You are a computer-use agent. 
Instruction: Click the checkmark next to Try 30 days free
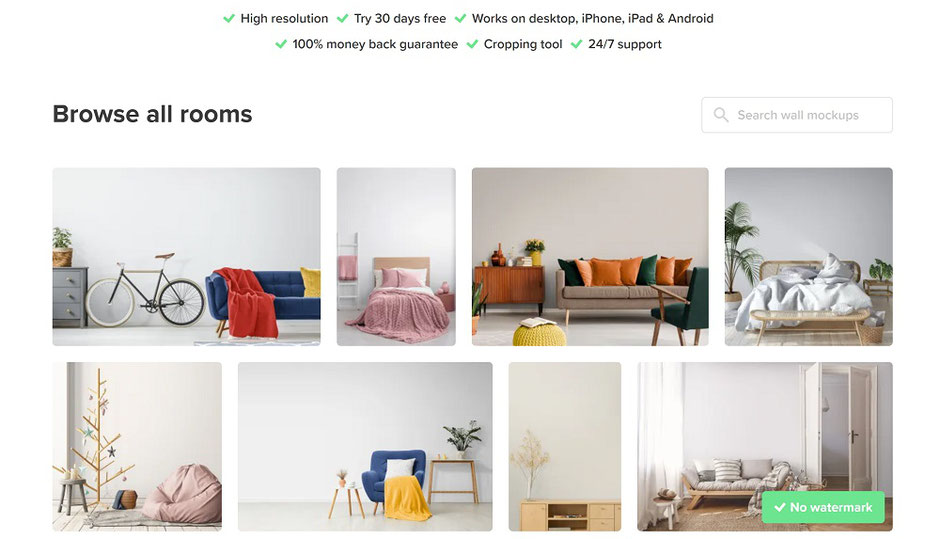point(342,19)
